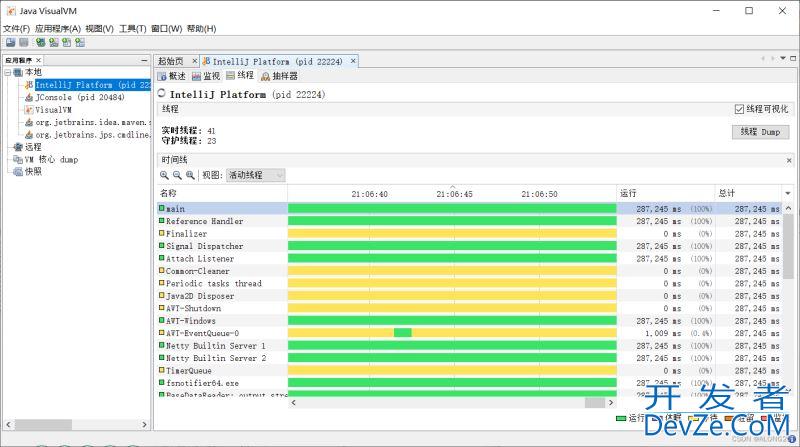Open the 文件(F) menu
This screenshot has width=800, height=447.
(16, 29)
